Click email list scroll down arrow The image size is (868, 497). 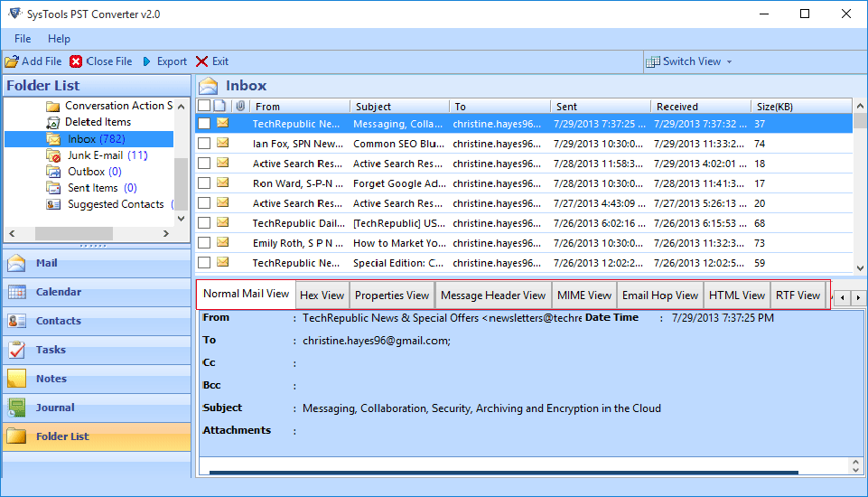860,267
